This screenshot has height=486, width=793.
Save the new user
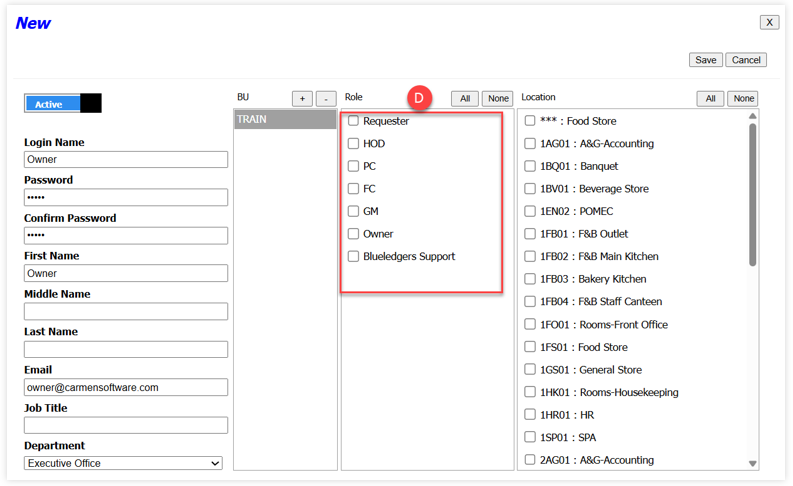705,60
